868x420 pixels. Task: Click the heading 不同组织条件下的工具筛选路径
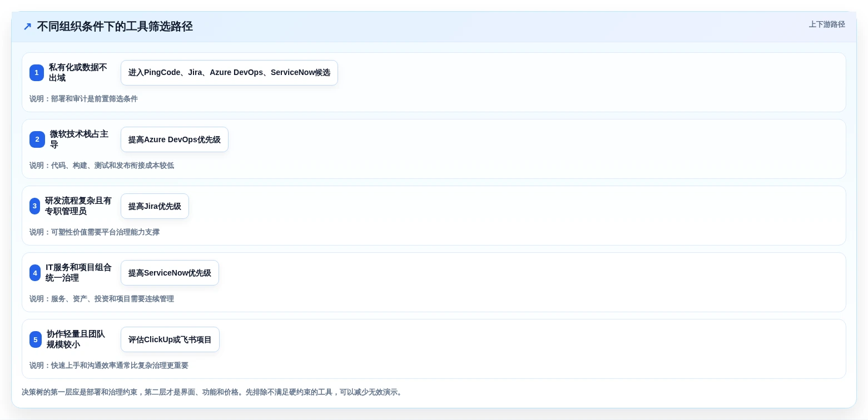(x=115, y=27)
